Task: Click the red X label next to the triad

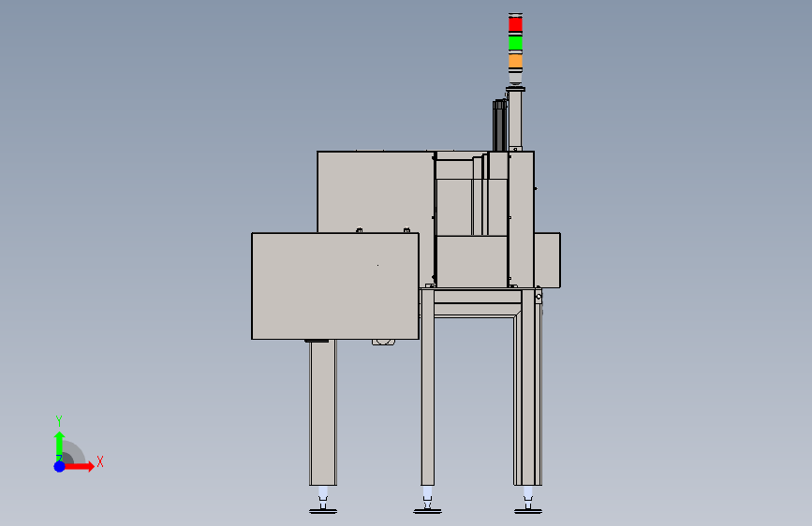Action: click(x=100, y=461)
